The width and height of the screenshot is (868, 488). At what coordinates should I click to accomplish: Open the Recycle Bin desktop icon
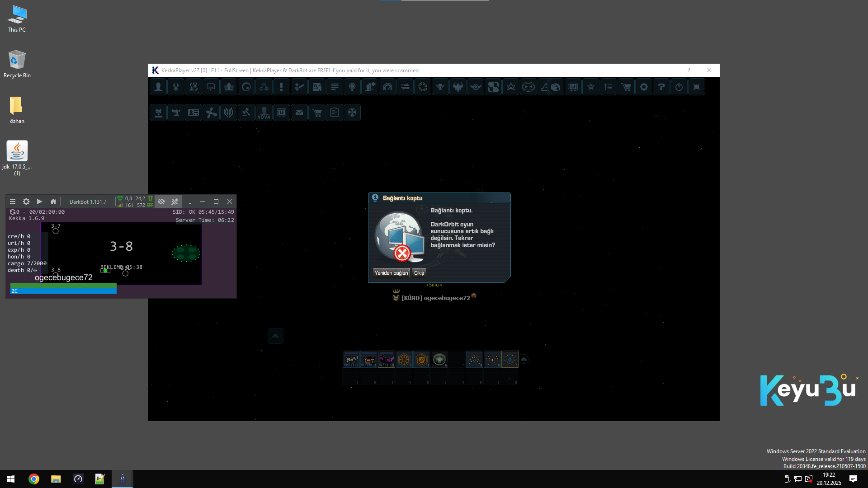point(17,64)
